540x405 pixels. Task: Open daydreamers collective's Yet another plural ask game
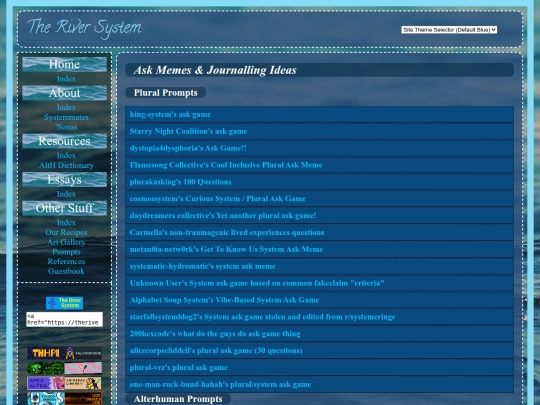point(319,216)
